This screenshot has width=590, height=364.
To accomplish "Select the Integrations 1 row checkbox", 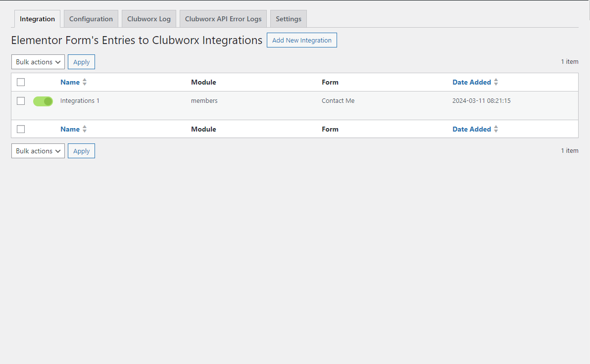I will pyautogui.click(x=21, y=101).
